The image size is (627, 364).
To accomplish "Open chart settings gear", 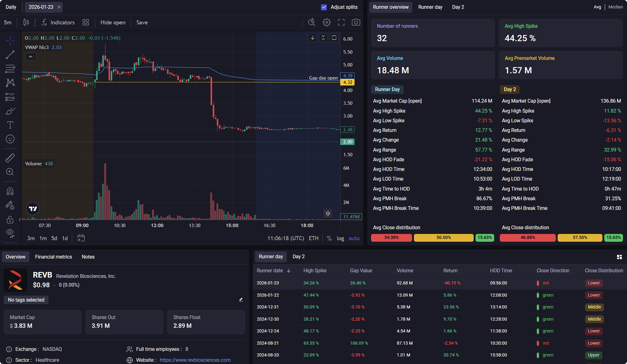I will [326, 22].
